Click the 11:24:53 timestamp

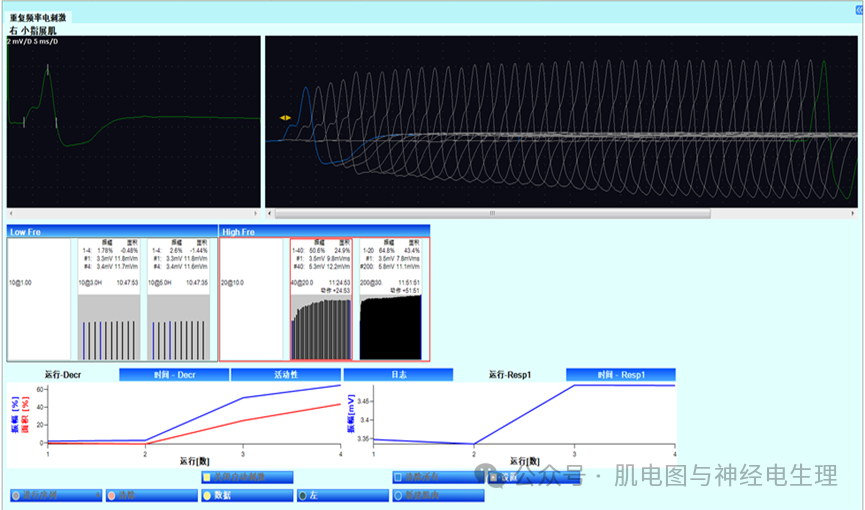339,283
